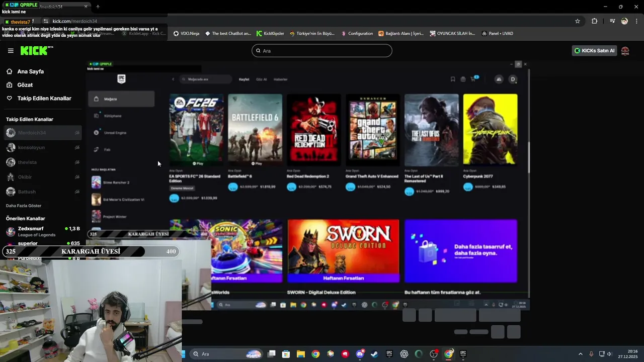Open Steam from the taskbar

(x=374, y=354)
